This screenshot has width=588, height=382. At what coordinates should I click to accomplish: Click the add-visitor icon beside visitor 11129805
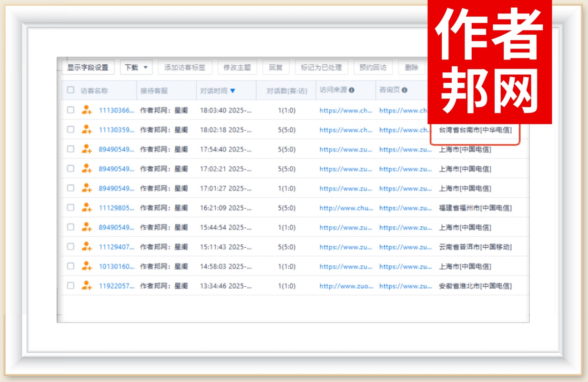coord(86,208)
